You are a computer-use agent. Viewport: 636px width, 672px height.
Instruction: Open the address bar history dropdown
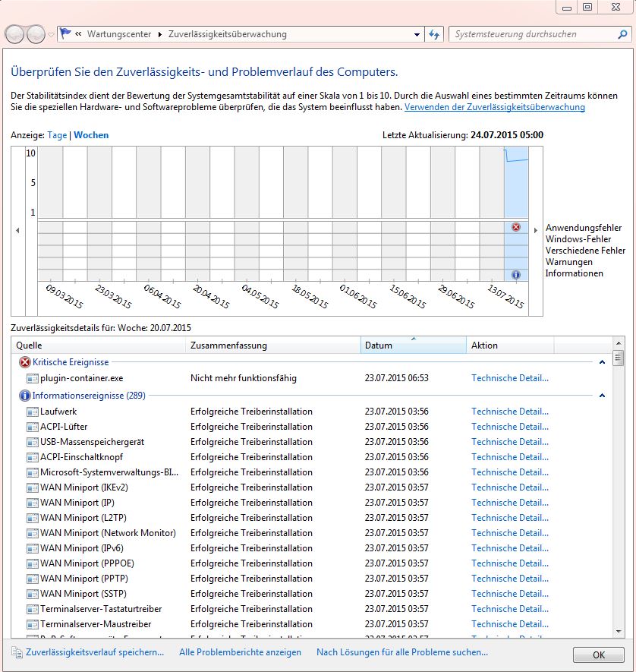tap(417, 34)
